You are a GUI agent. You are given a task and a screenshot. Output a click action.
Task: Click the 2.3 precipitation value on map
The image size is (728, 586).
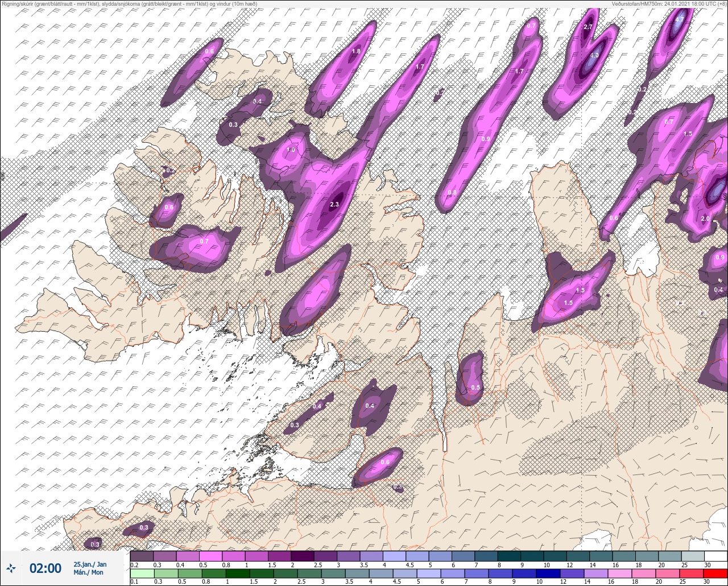tap(334, 204)
